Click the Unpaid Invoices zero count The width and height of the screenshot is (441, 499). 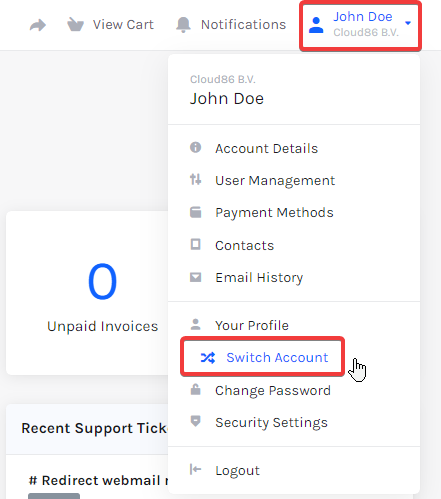(102, 281)
